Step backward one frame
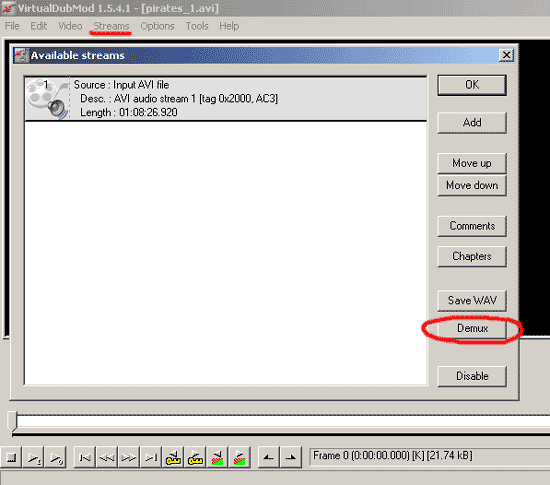 pyautogui.click(x=107, y=457)
